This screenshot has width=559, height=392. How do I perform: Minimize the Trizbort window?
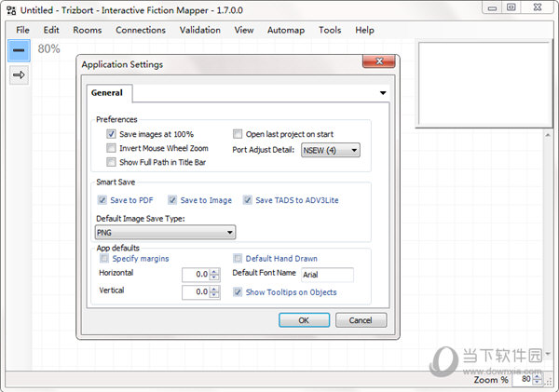click(x=492, y=7)
